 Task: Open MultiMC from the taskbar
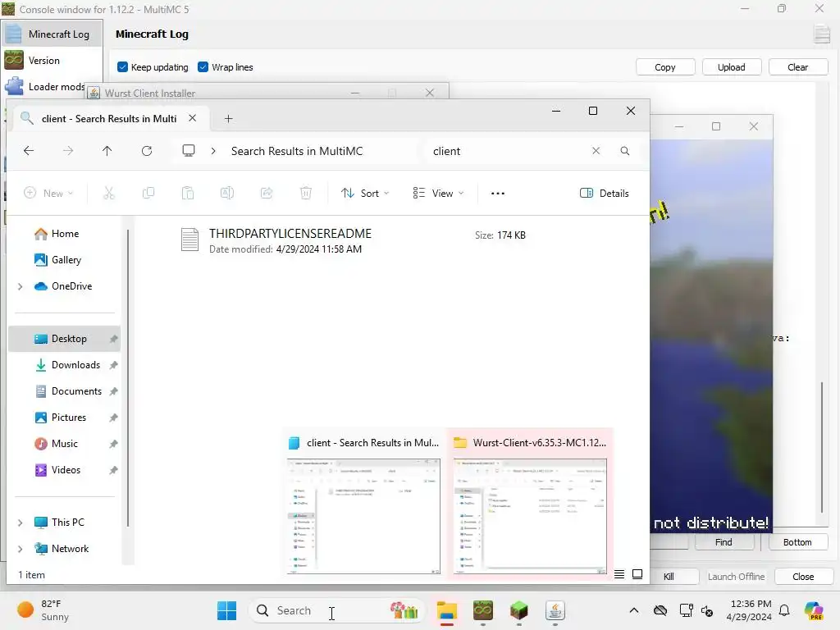[x=482, y=610]
